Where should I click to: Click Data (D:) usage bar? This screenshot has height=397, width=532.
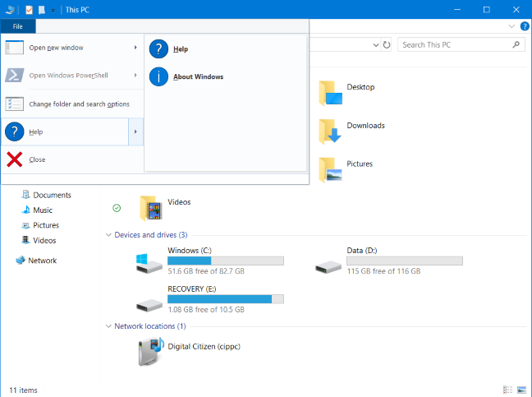[405, 261]
